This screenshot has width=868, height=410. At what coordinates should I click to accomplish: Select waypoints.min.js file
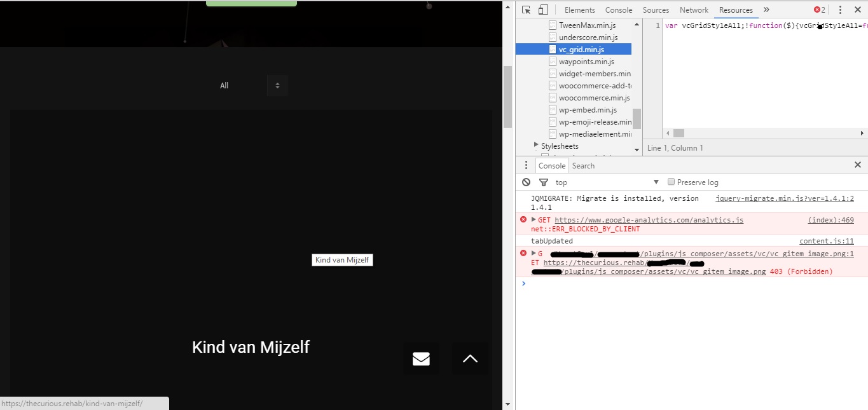tap(586, 62)
